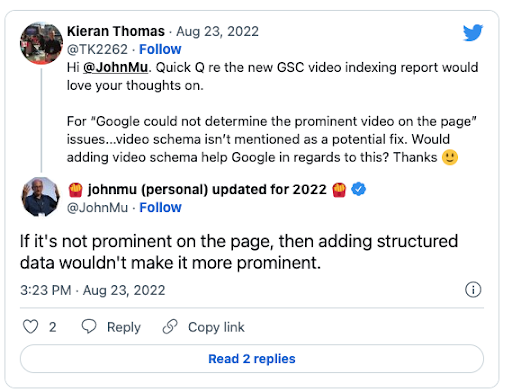Image resolution: width=512 pixels, height=392 pixels.
Task: Open johnmu's profile avatar
Action: click(41, 197)
